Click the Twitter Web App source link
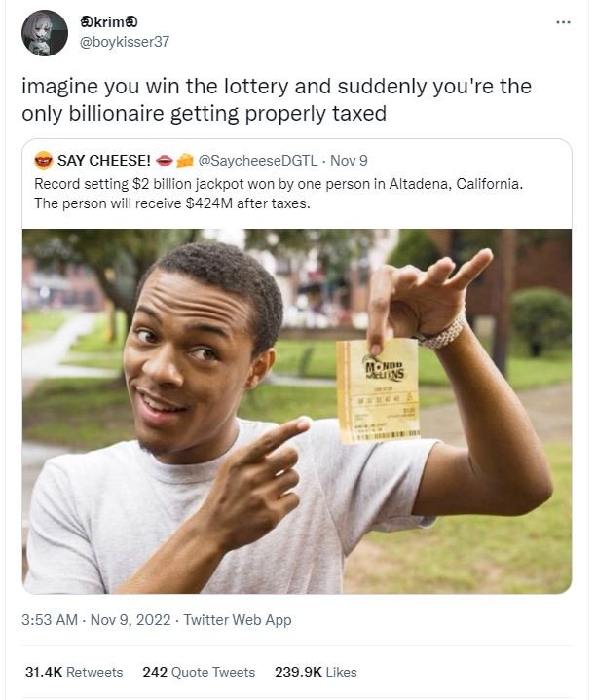Screen dimensions: 596x700 tap(238, 619)
